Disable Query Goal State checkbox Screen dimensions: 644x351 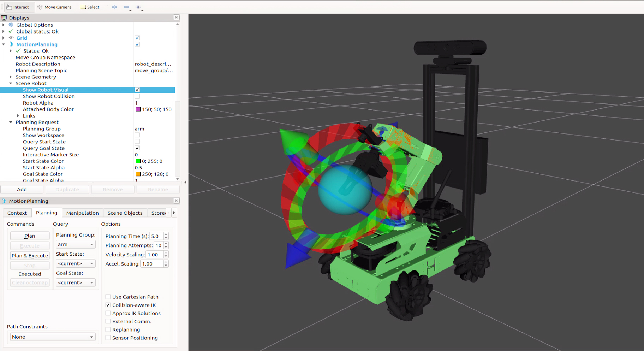[137, 148]
